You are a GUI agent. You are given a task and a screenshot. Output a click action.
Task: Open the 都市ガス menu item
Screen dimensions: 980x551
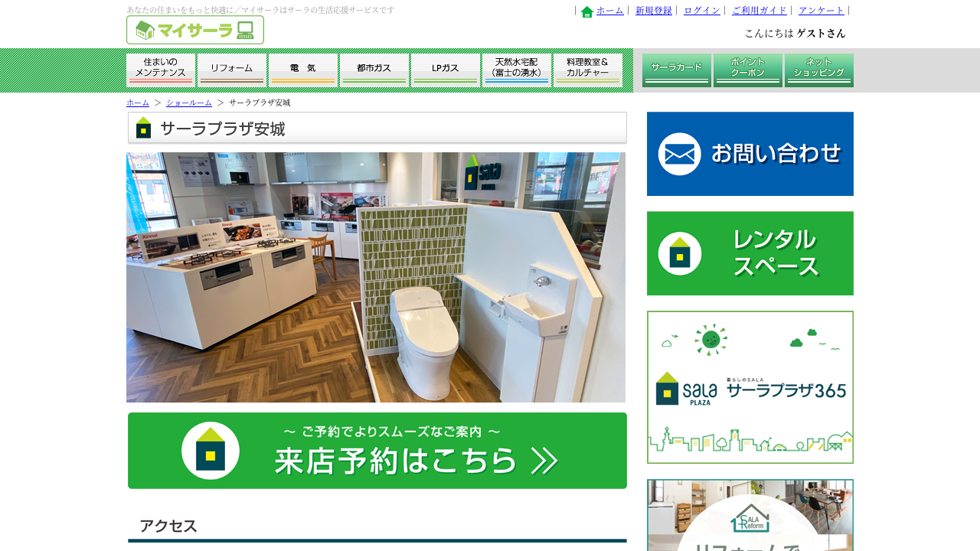click(x=374, y=70)
